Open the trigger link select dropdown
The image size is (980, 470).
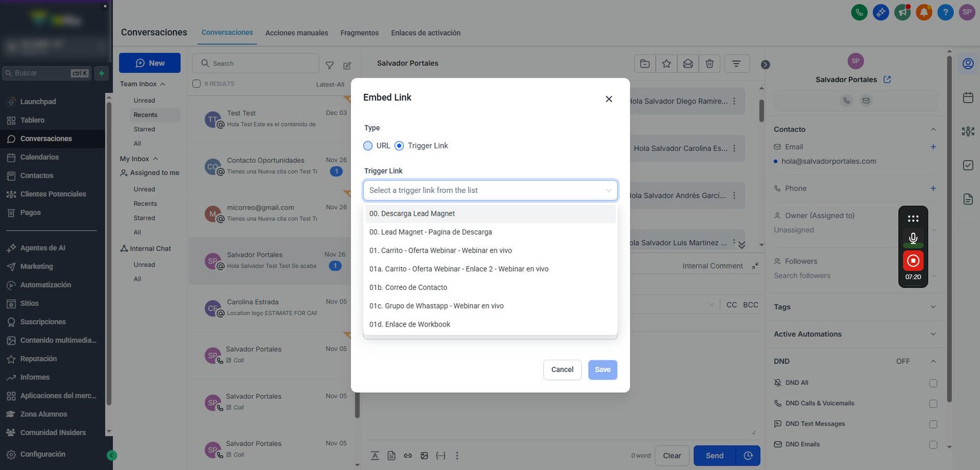click(490, 190)
